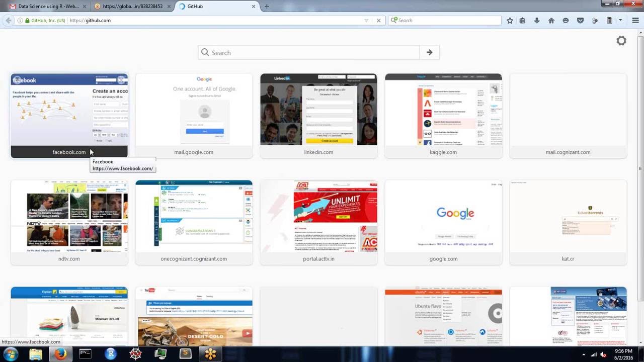
Task: Click the new tab page Search field
Action: coord(309,52)
